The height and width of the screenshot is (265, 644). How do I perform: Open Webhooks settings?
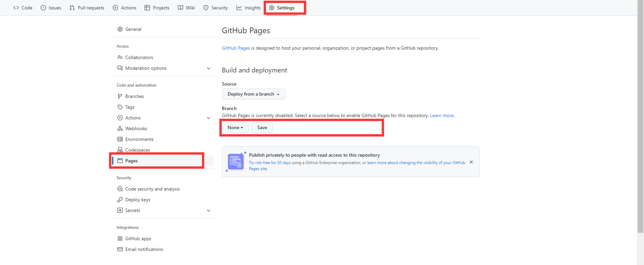(164, 128)
